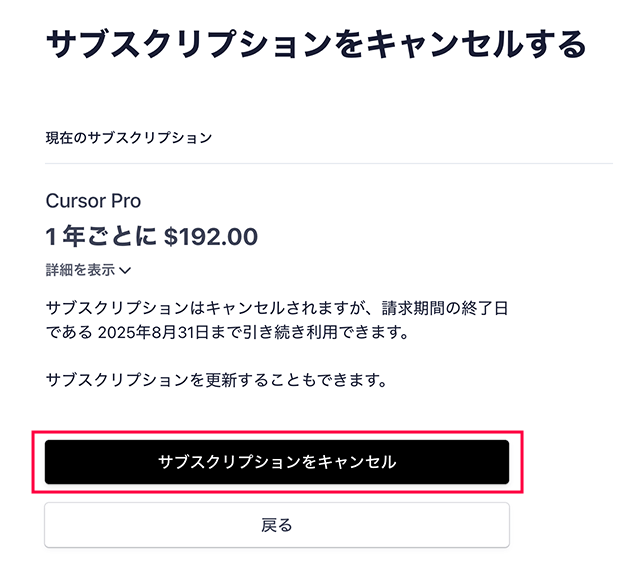Click the black サブスクリプションをキャンセル button
This screenshot has height=573, width=640.
tap(277, 462)
